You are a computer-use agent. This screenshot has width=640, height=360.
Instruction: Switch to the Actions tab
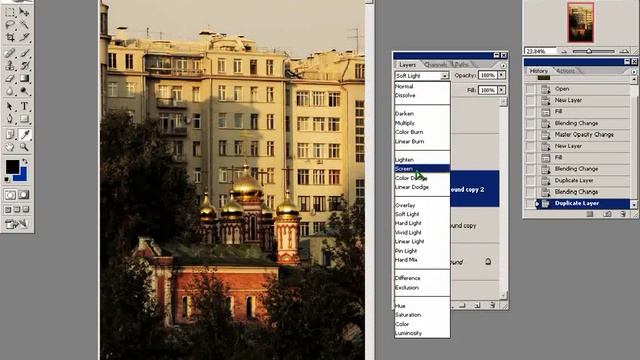(x=566, y=71)
